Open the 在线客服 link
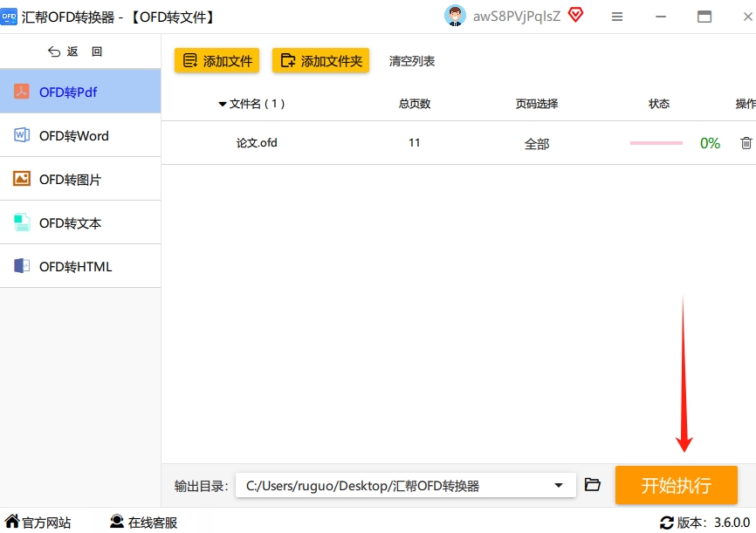756x533 pixels. 143,522
